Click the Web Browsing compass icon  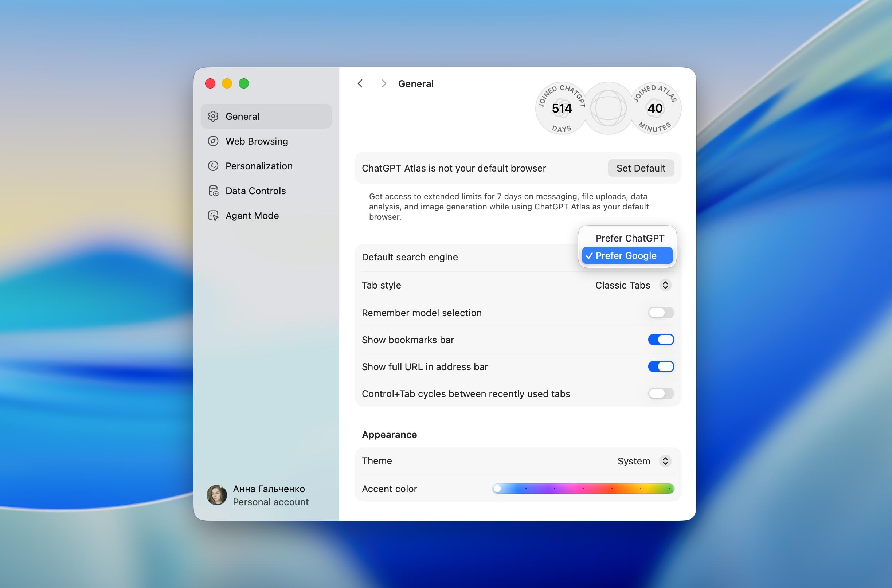pyautogui.click(x=213, y=141)
